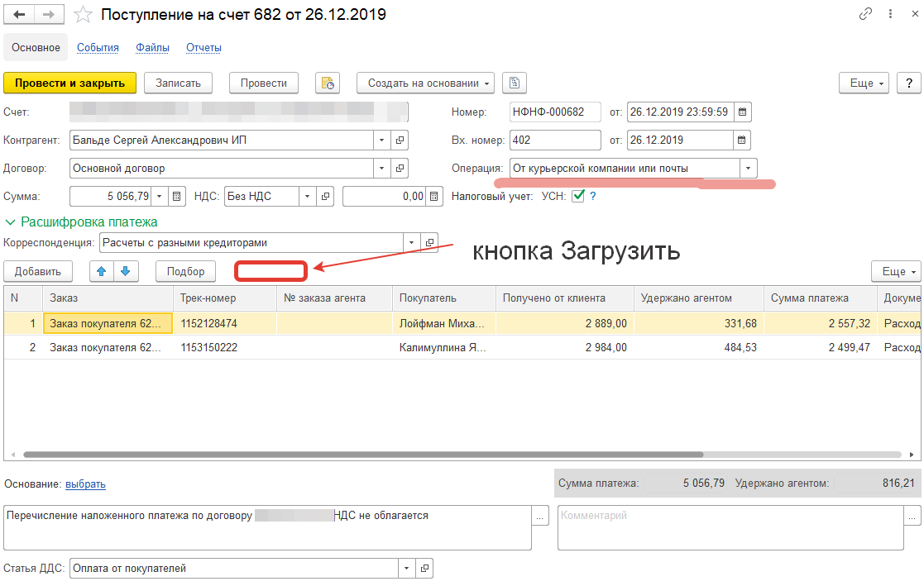Click the back navigation arrow
The width and height of the screenshot is (924, 586).
[20, 15]
